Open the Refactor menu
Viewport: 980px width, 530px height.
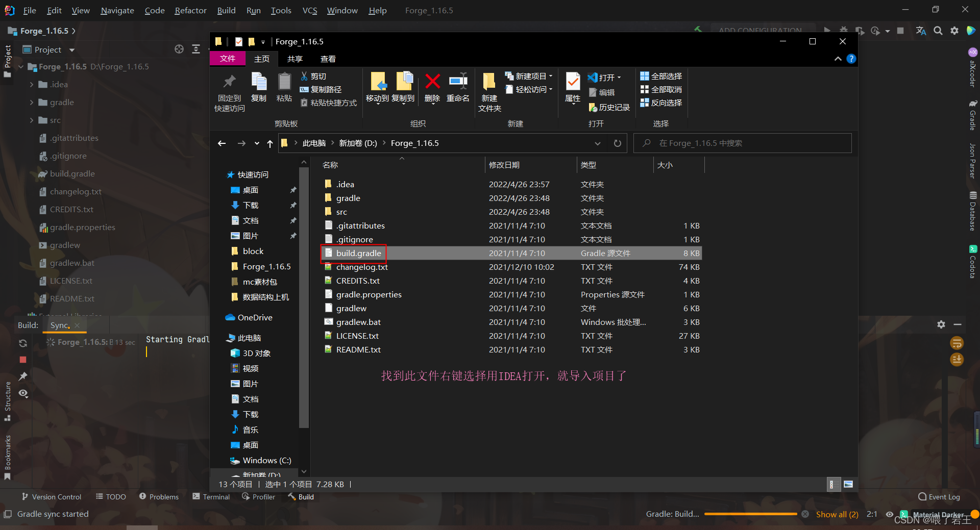[190, 10]
